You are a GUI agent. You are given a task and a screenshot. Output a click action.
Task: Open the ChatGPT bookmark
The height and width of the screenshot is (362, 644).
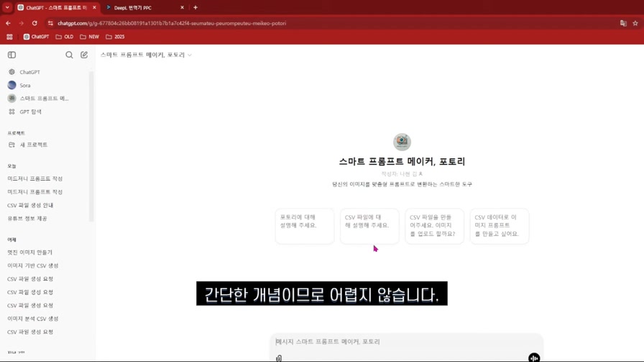pos(36,37)
